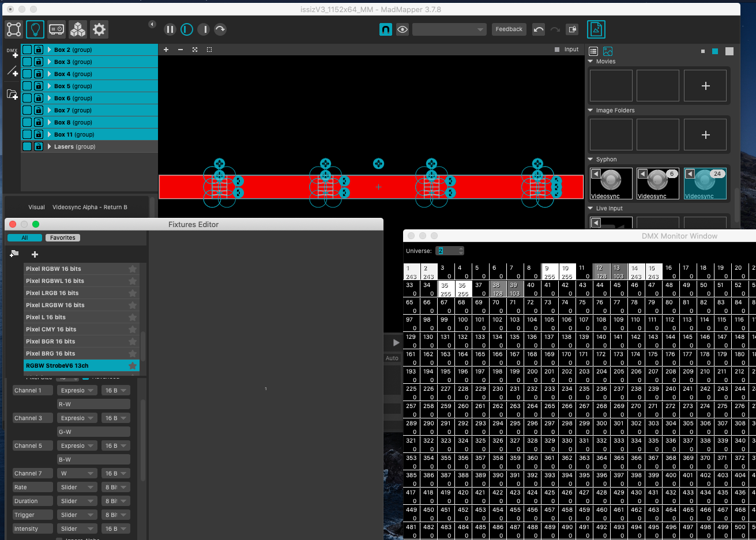
Task: Add a movie with Movies plus tile
Action: (x=705, y=86)
